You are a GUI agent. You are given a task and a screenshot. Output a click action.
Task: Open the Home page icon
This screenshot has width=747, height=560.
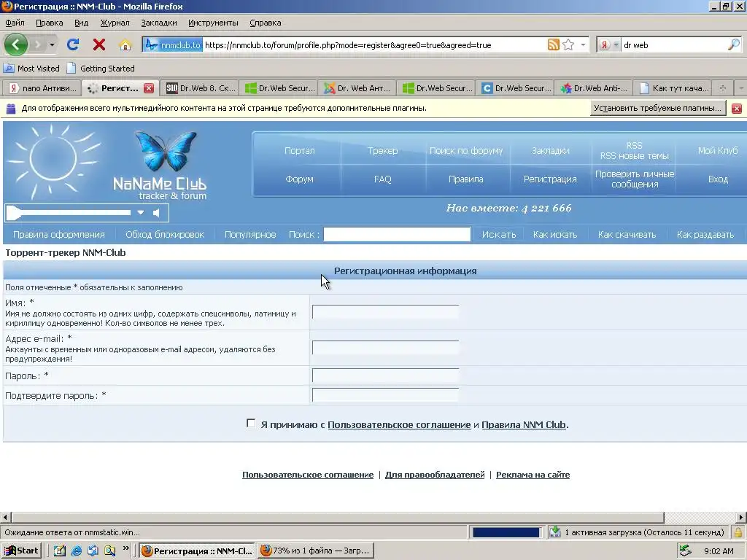[x=125, y=44]
